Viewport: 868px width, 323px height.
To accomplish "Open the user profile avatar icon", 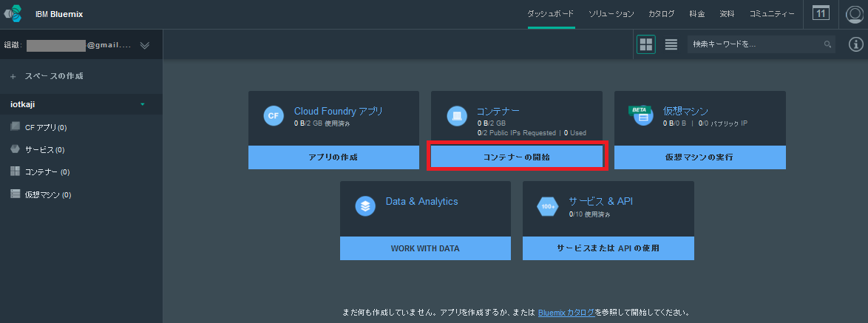I will tap(855, 15).
